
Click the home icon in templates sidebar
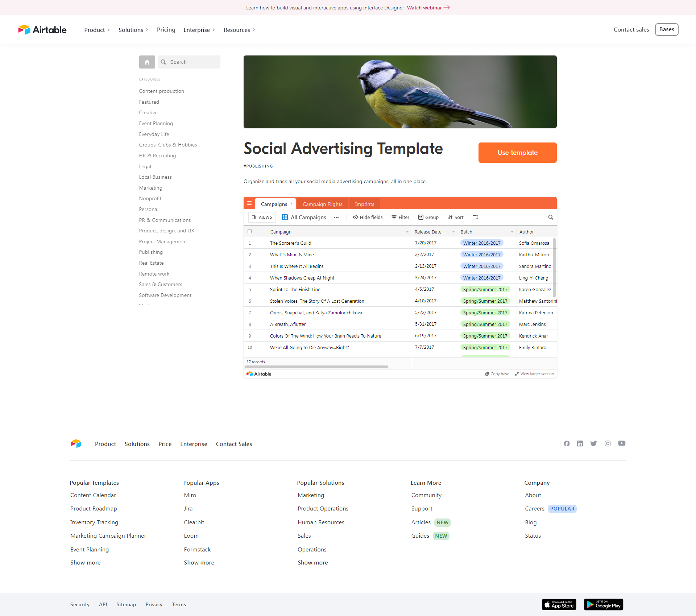(x=147, y=62)
